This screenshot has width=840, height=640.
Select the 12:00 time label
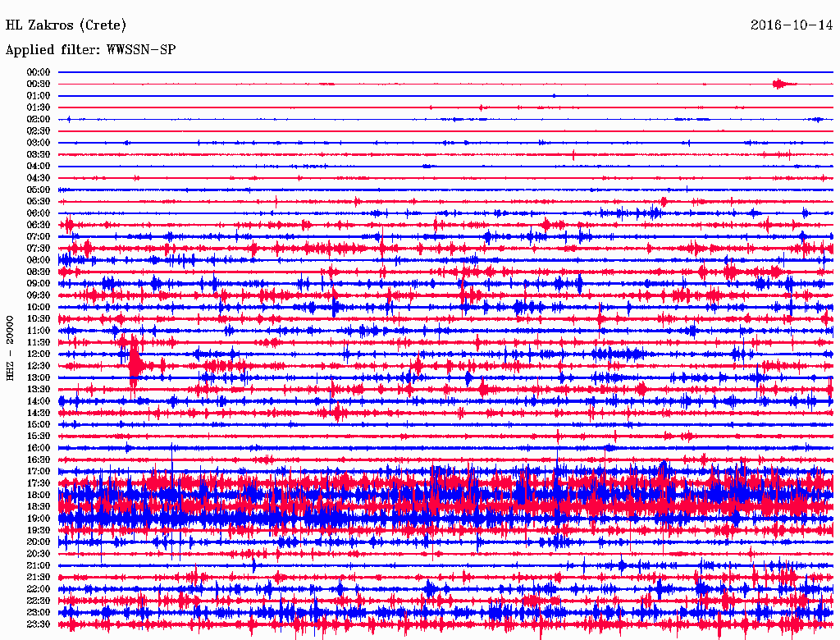tap(39, 354)
